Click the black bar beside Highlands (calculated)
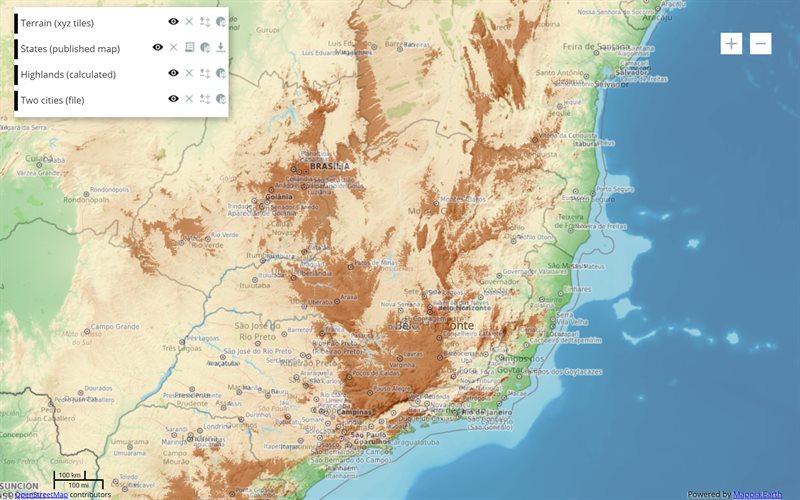Screen dimensions: 800x500 pos(16,74)
